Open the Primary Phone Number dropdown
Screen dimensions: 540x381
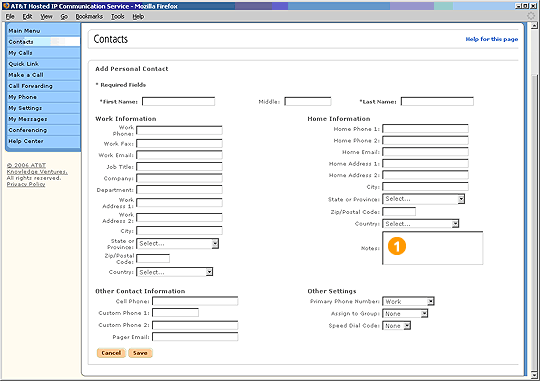tap(408, 301)
